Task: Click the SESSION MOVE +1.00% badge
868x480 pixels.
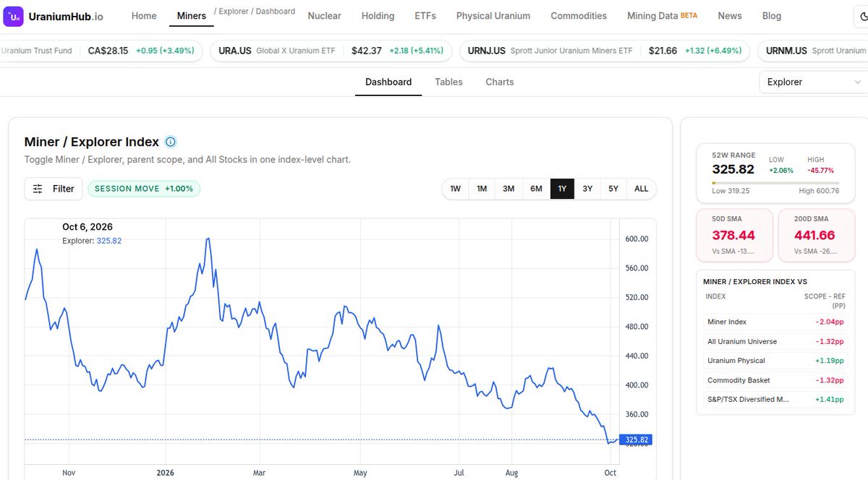Action: (x=144, y=189)
